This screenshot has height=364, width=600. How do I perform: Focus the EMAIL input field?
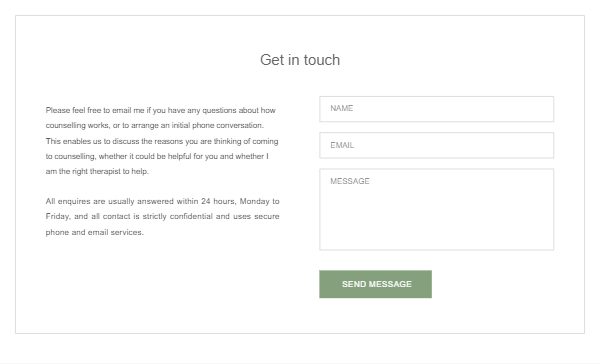click(436, 145)
